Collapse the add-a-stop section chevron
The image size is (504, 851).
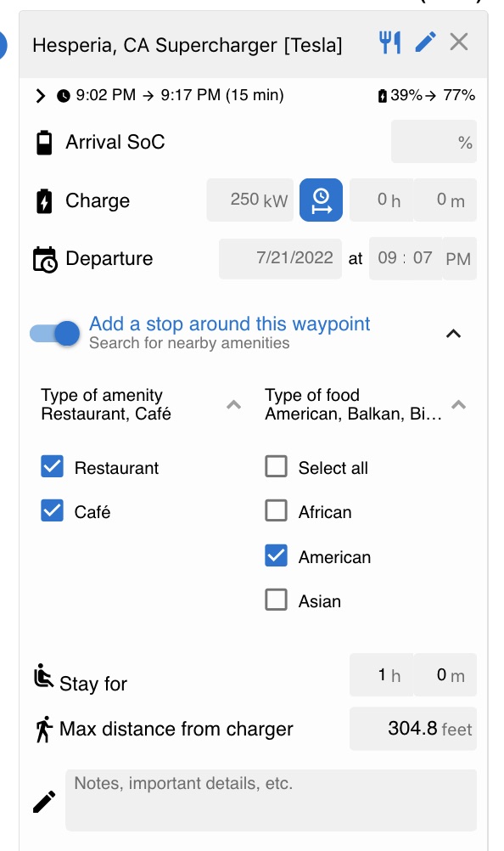point(454,333)
